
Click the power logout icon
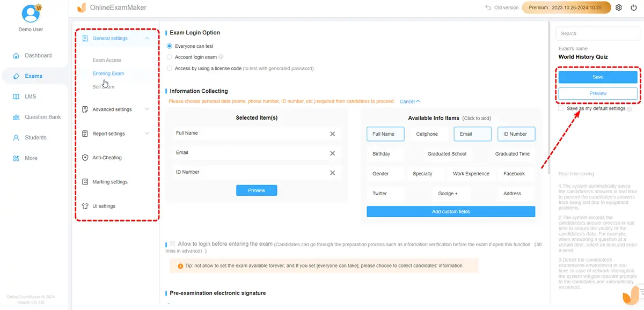634,8
